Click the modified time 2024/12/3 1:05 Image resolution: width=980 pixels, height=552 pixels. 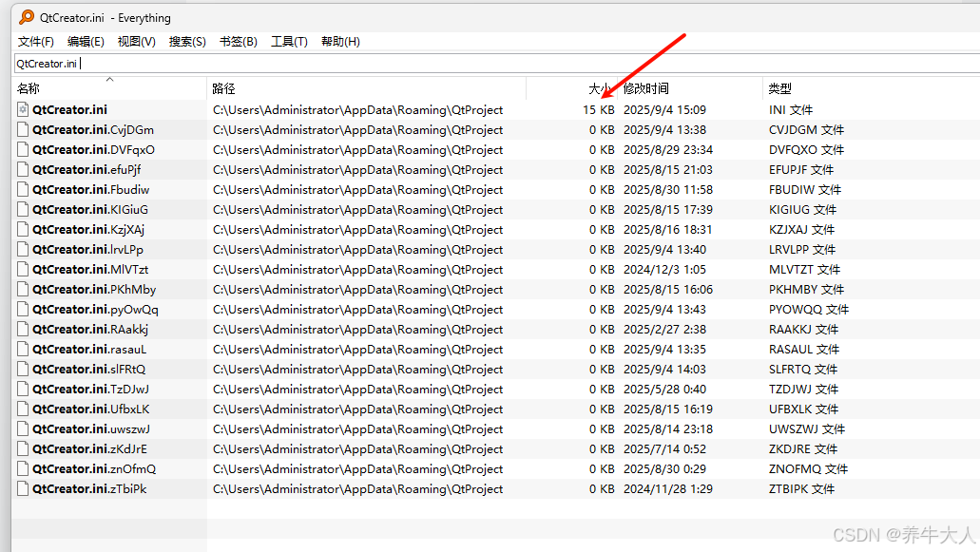(x=665, y=270)
